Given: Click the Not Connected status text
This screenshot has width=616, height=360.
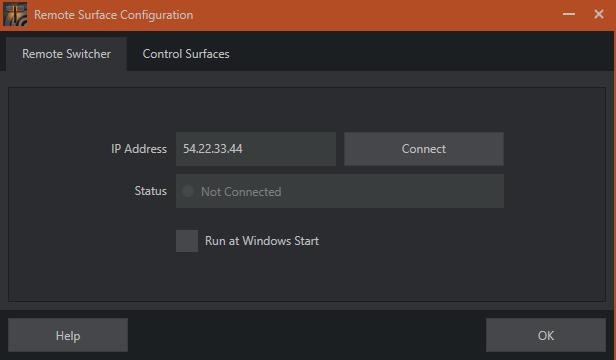Looking at the screenshot, I should coord(241,192).
